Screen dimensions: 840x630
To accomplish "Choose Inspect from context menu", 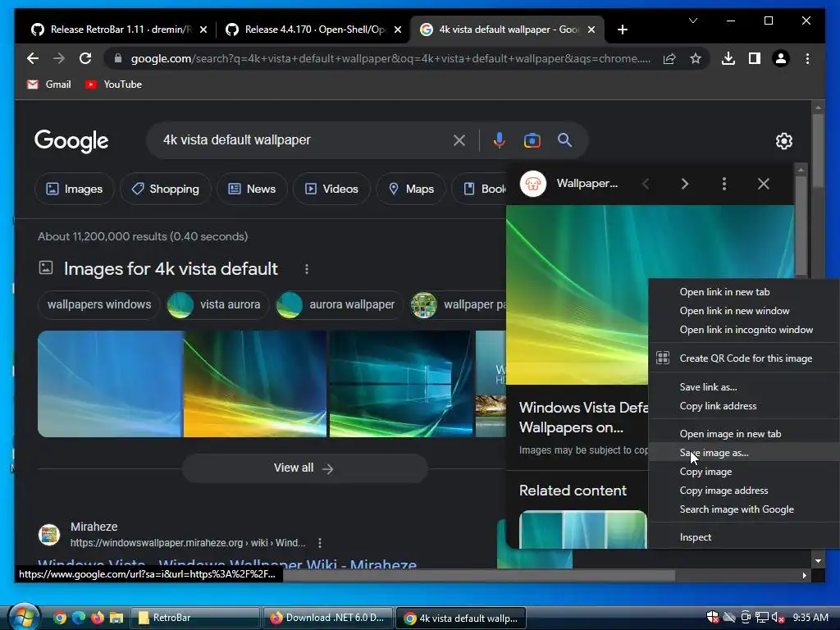I will (x=744, y=536).
